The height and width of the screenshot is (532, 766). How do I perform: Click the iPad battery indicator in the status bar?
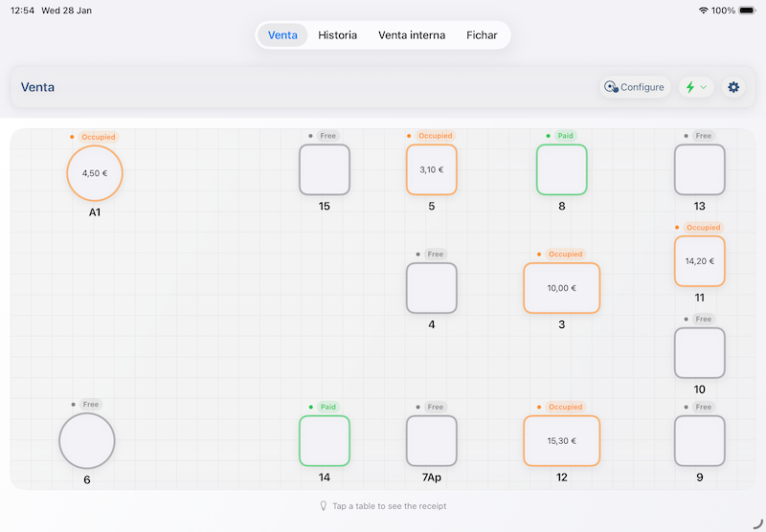point(747,11)
